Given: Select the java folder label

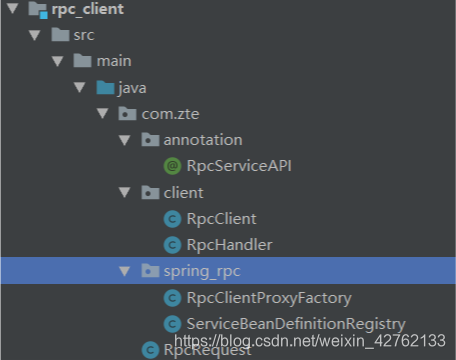Looking at the screenshot, I should pyautogui.click(x=132, y=88).
